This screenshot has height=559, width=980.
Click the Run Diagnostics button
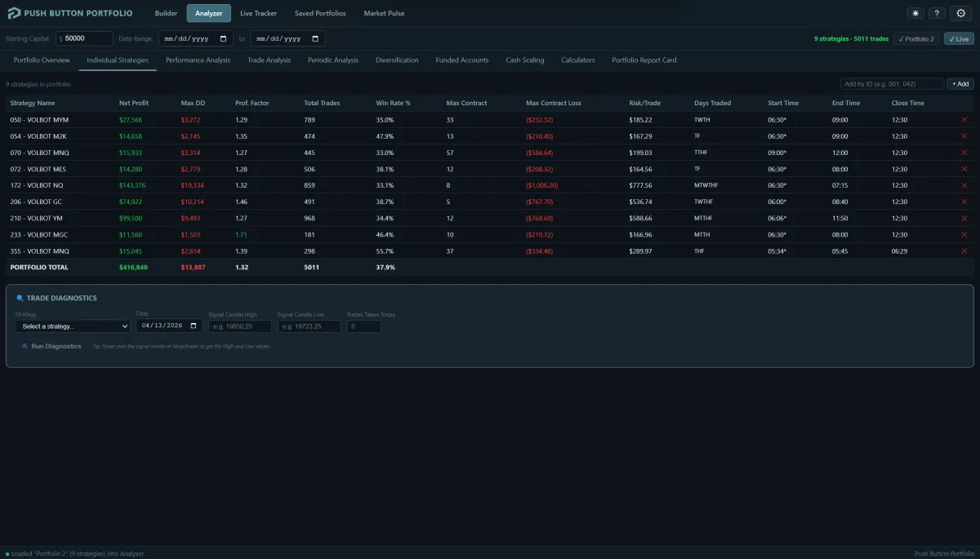point(52,346)
